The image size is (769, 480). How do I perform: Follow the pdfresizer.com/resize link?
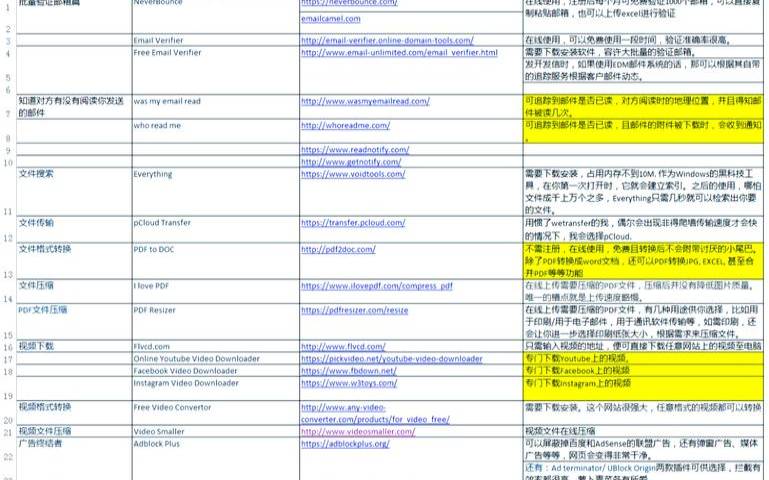(x=354, y=310)
